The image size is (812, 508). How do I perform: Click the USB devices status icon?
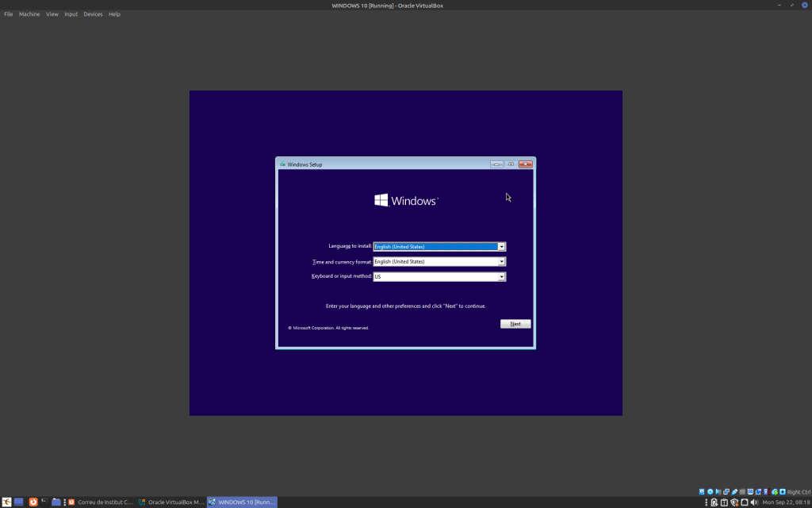tap(734, 492)
